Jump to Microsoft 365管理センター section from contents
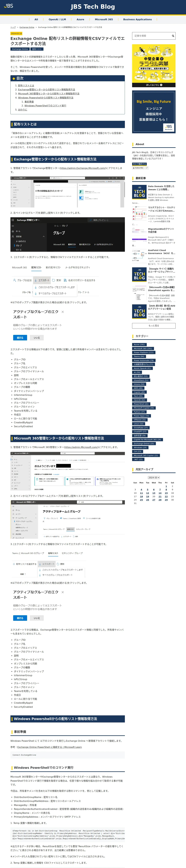This screenshot has height=868, width=186. [x=49, y=94]
